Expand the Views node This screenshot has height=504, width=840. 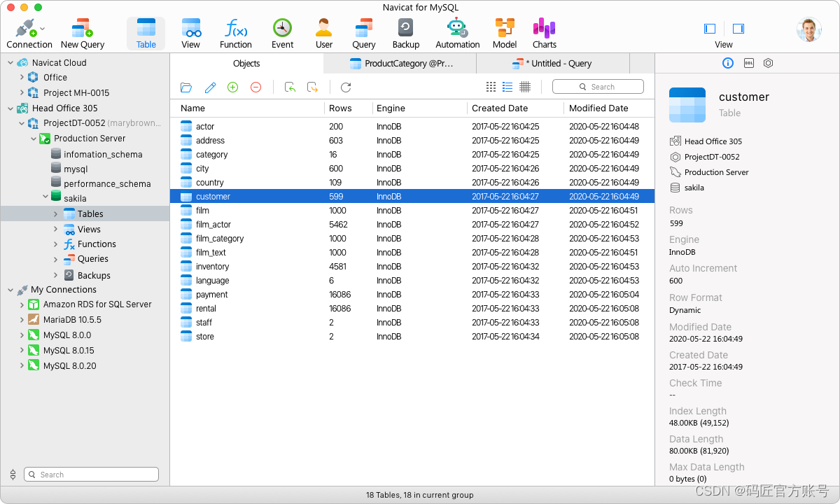56,230
